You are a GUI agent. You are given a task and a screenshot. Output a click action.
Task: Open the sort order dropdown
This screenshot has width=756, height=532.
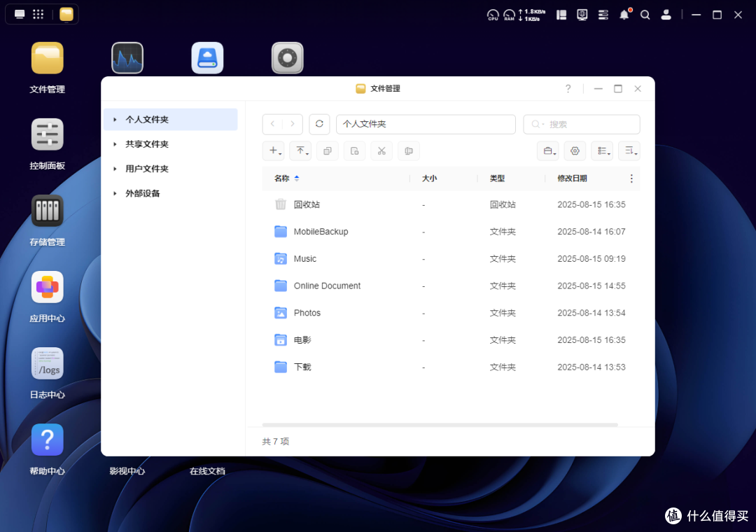click(629, 151)
